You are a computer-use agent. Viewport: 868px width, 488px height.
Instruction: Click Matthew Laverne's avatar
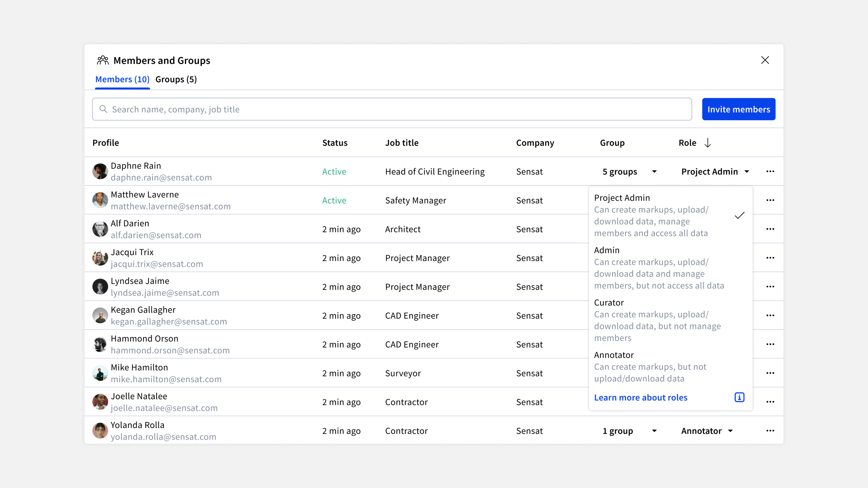point(100,200)
